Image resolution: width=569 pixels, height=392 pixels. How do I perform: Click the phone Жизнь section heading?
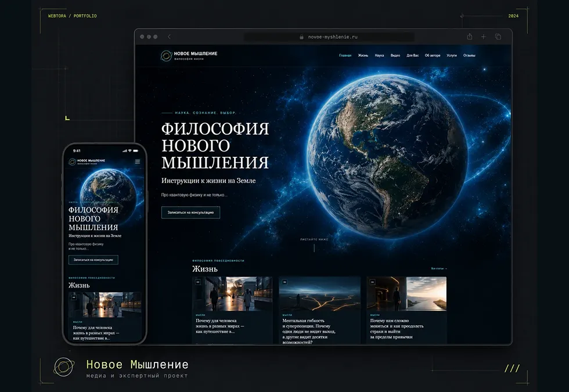coord(79,285)
